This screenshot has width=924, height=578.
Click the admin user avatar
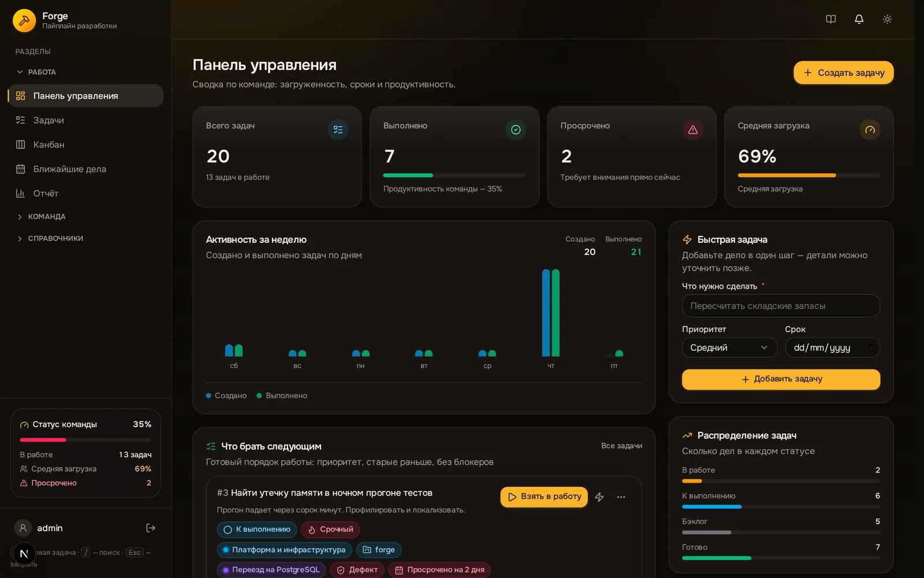click(23, 528)
